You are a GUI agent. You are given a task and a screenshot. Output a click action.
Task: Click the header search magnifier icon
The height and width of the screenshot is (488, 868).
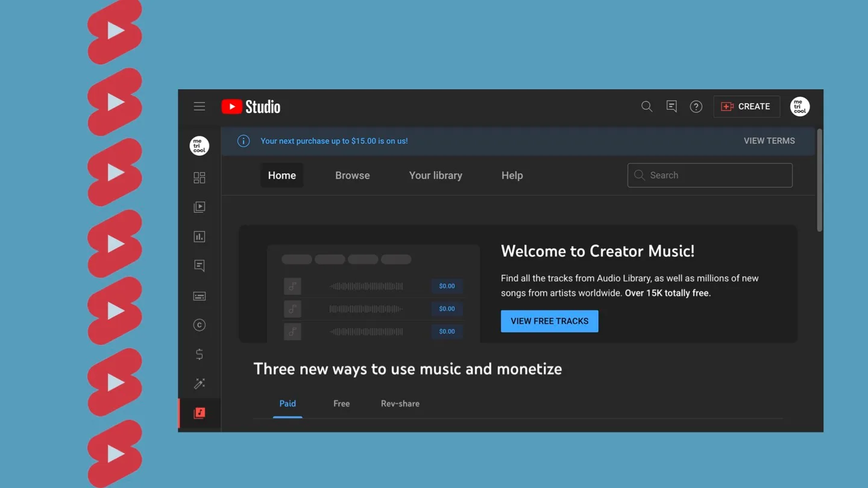(647, 107)
